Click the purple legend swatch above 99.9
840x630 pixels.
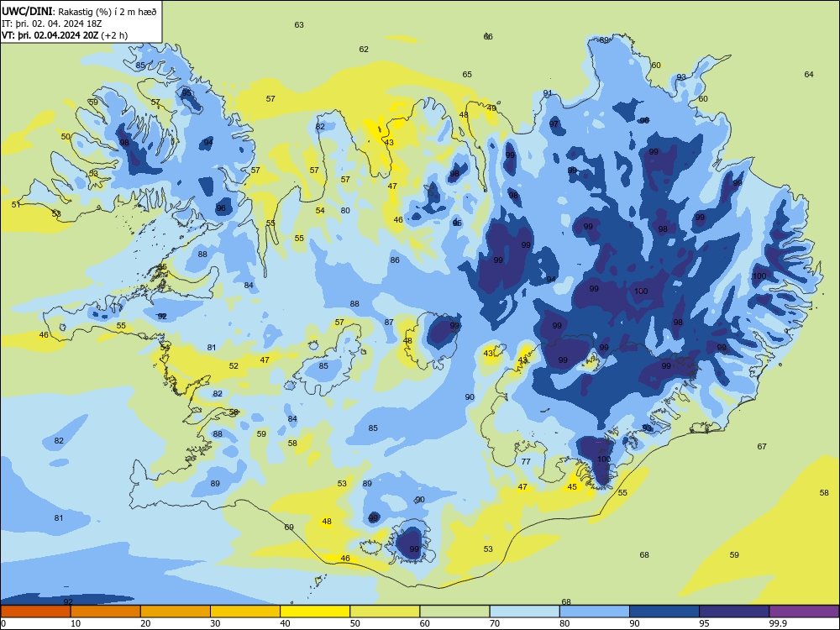click(804, 612)
